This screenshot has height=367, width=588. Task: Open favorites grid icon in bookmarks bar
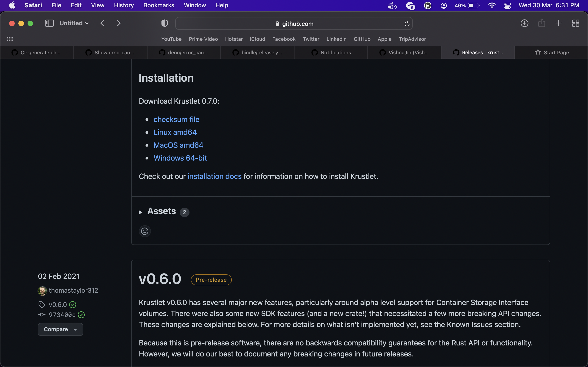[10, 39]
